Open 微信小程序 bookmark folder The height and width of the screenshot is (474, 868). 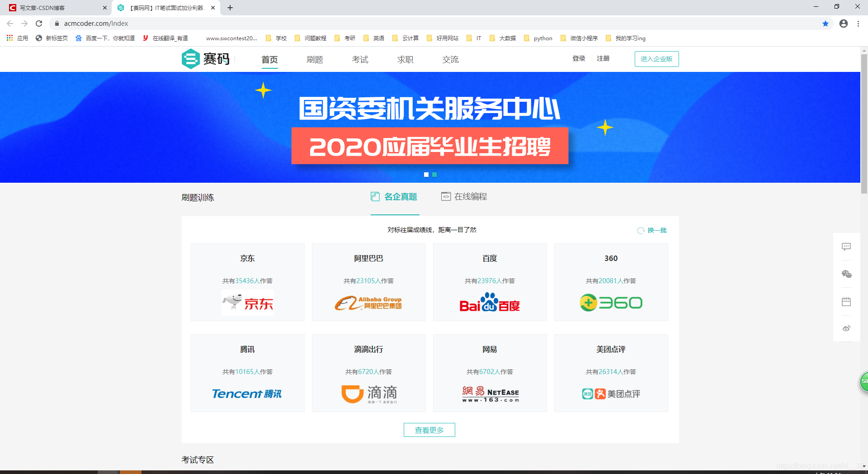tap(579, 38)
